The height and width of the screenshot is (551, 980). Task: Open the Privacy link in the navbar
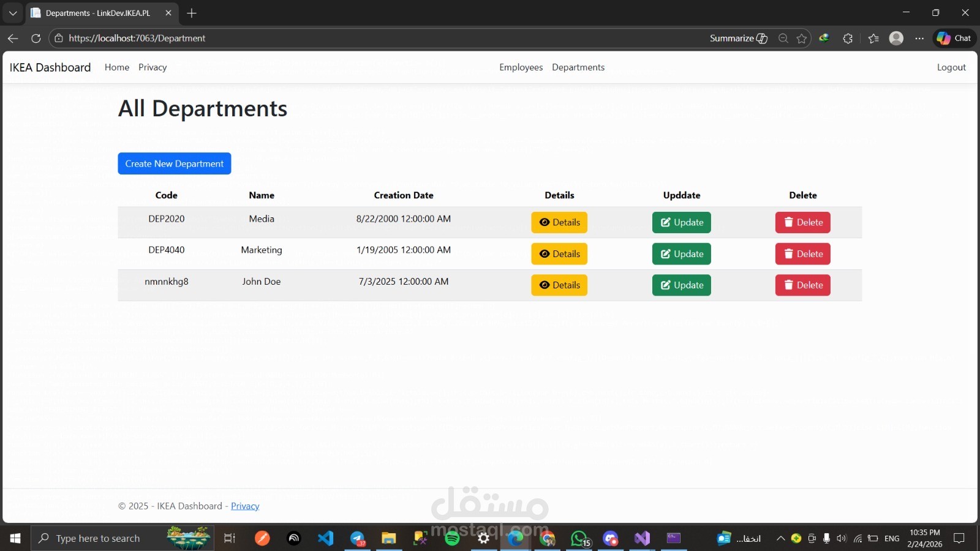153,67
